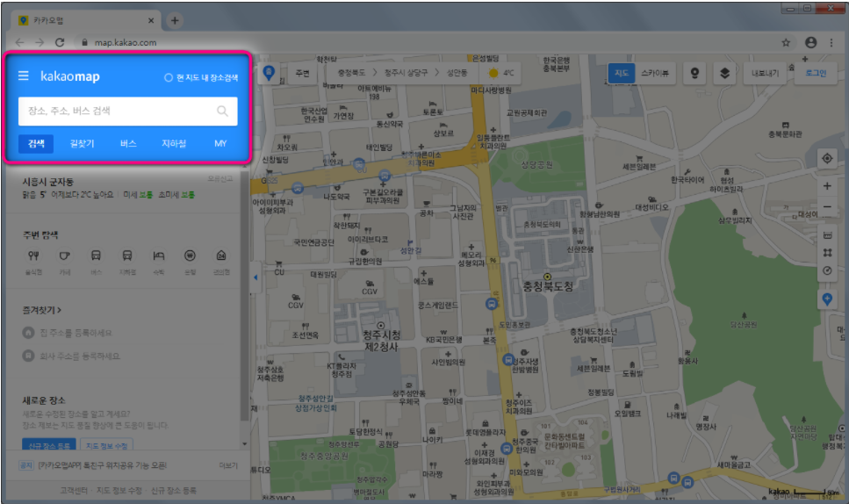Open the 고객센터 footer link
This screenshot has width=849, height=504.
click(x=74, y=491)
